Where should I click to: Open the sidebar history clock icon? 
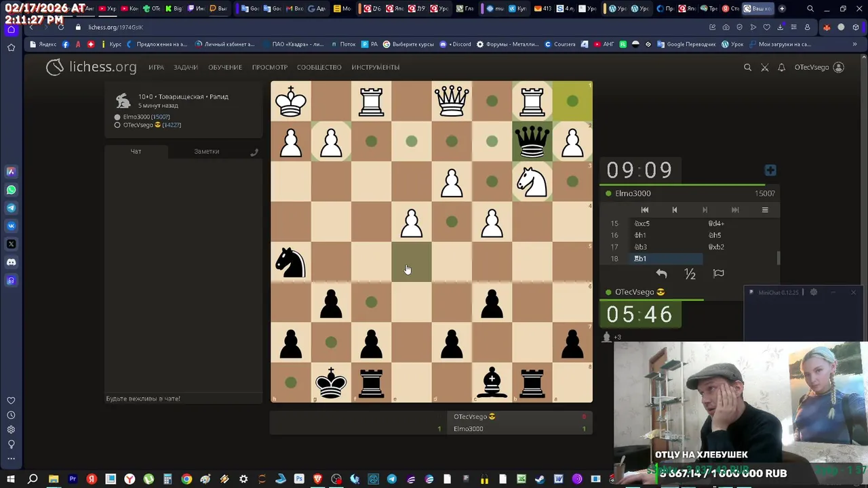[x=11, y=415]
